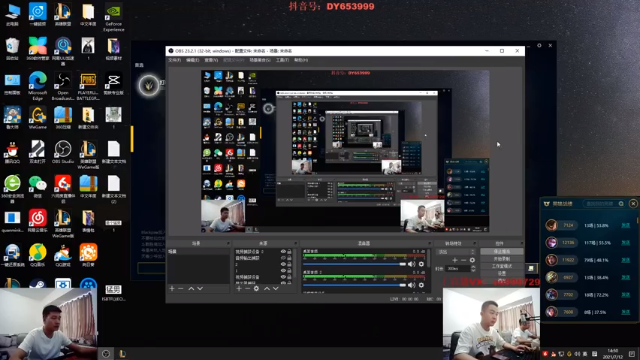Screen dimensions: 640x360
Task: Open OBS 工具(T) menu
Action: tap(282, 60)
